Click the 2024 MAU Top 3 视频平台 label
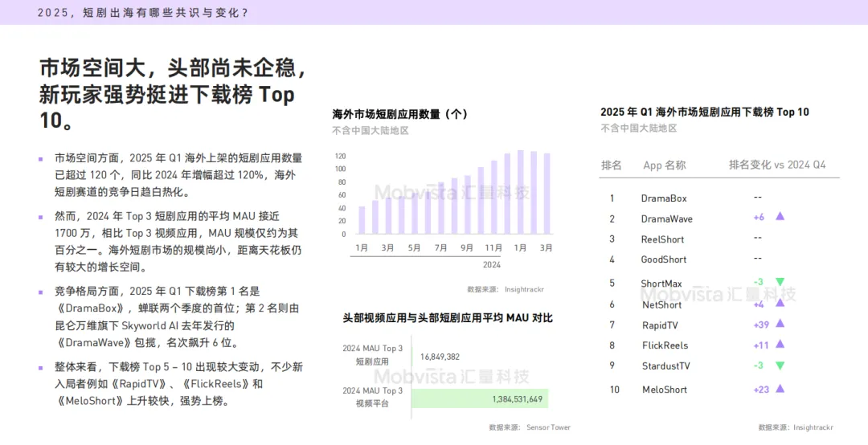 [373, 397]
